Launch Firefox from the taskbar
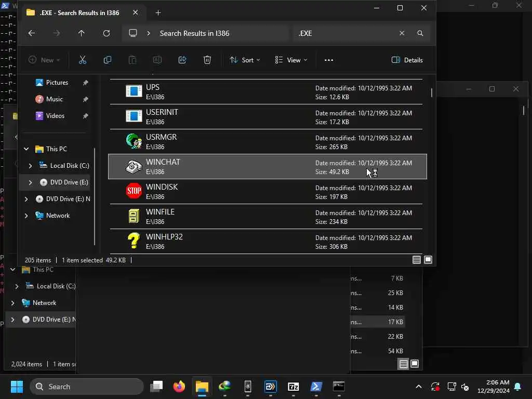This screenshot has width=532, height=399. click(x=179, y=387)
